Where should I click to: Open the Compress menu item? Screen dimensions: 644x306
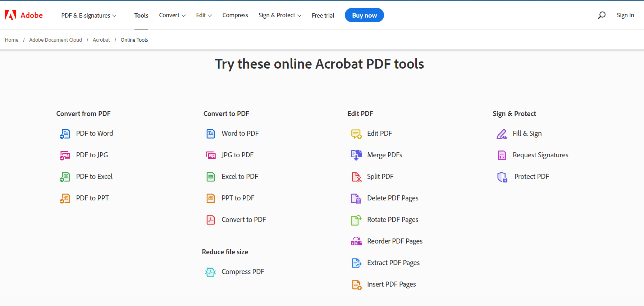235,15
